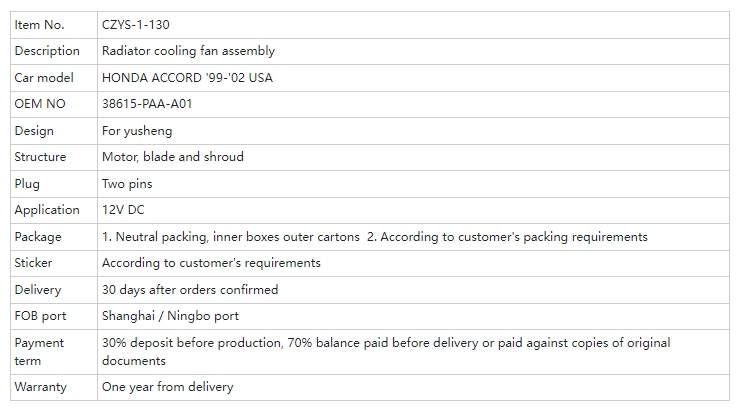This screenshot has width=739, height=411.
Task: Select the "Shanghai / Ningbo port" cell
Action: pyautogui.click(x=170, y=316)
